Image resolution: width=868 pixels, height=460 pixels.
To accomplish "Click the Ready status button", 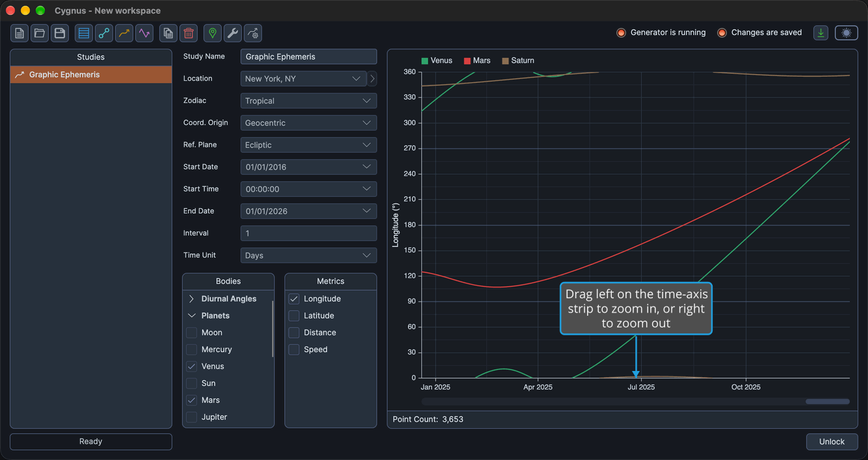I will (x=91, y=442).
